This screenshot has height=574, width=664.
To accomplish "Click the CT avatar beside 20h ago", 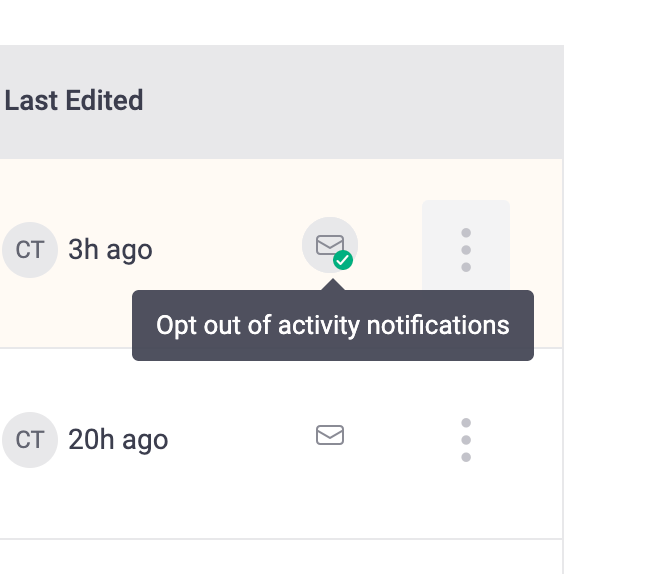I will point(30,440).
